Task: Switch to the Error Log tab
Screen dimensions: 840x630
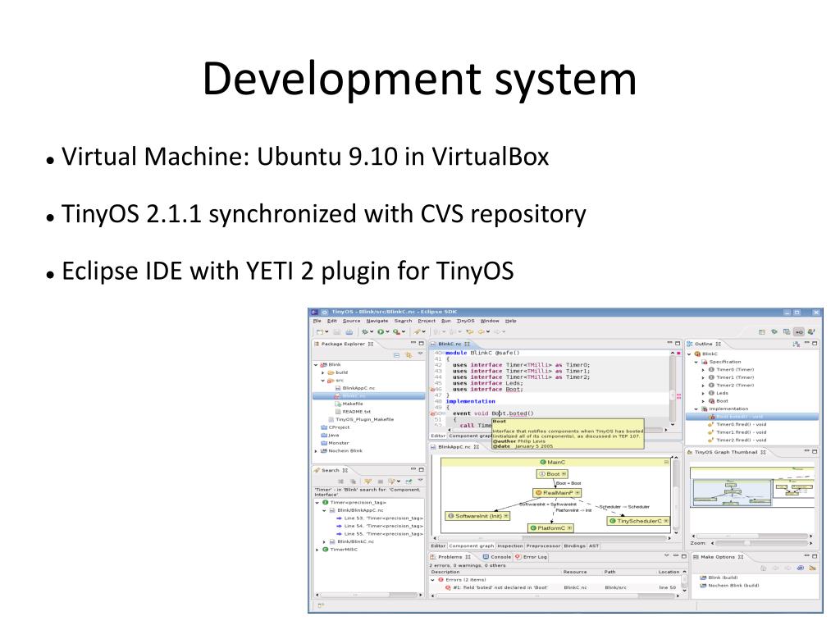Action: [x=531, y=557]
